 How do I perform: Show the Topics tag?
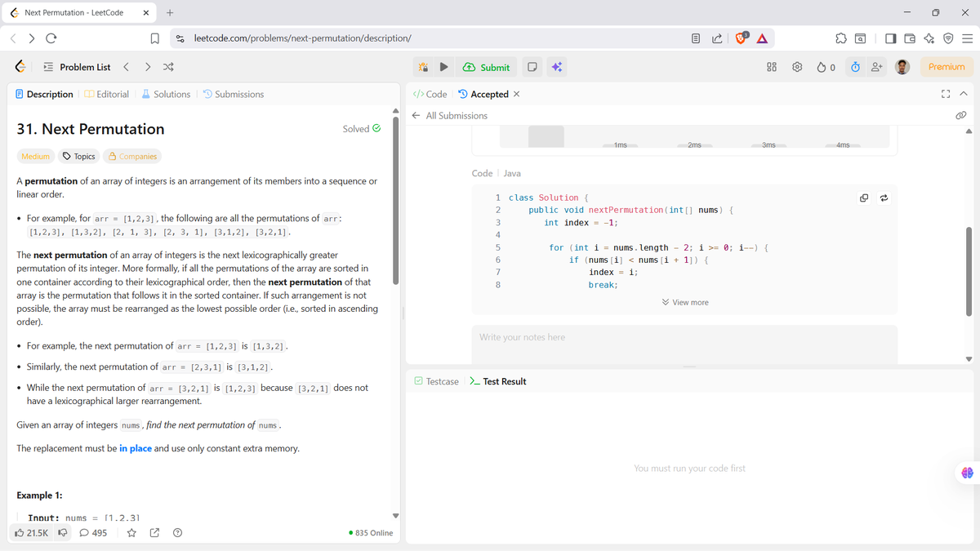(x=79, y=156)
